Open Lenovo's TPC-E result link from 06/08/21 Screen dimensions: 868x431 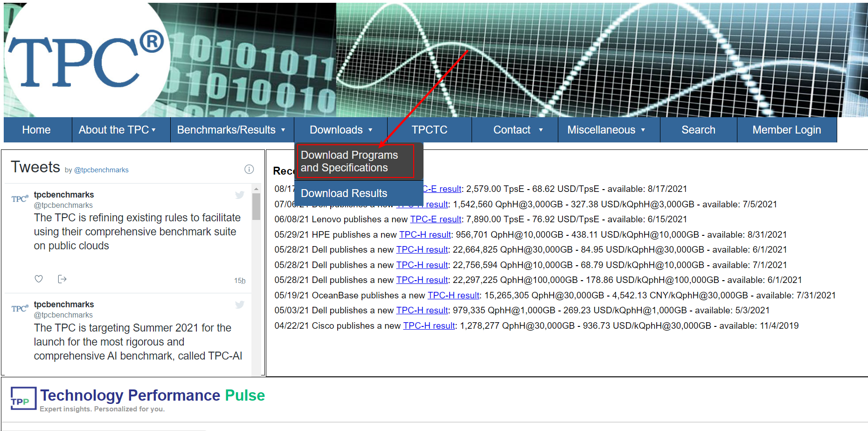tap(436, 219)
